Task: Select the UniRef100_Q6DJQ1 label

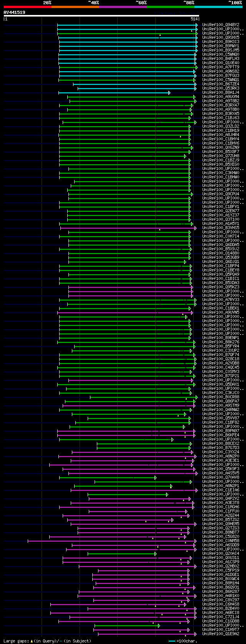Action: (221, 261)
